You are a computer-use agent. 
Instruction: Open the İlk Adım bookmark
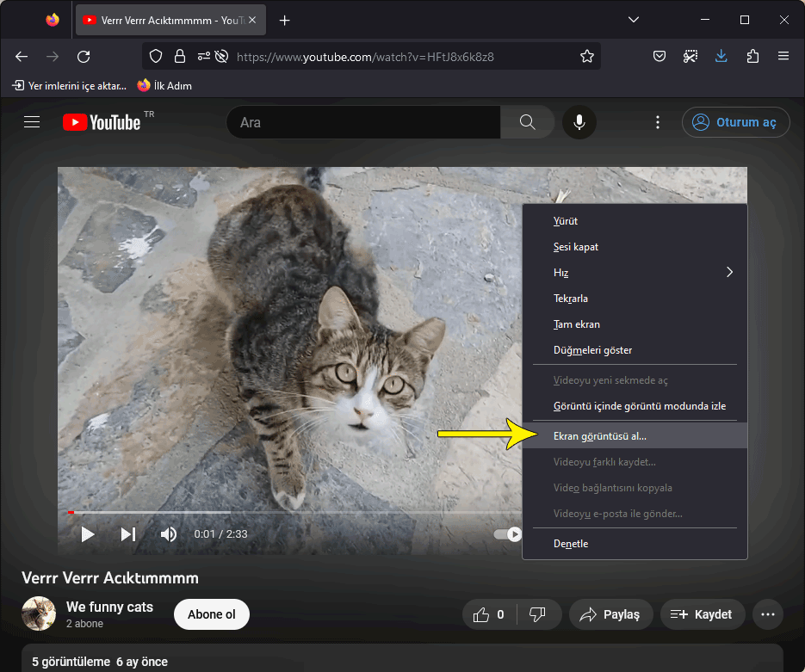tap(164, 86)
